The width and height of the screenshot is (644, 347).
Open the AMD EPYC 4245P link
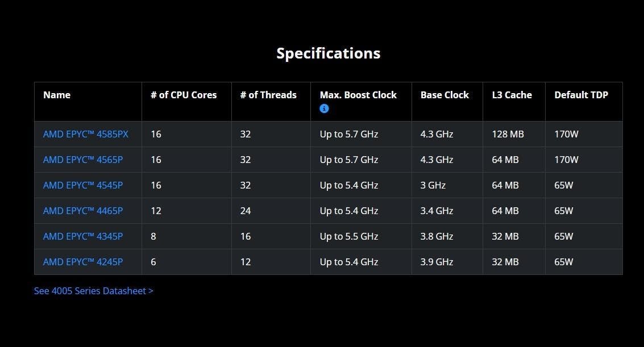[83, 262]
